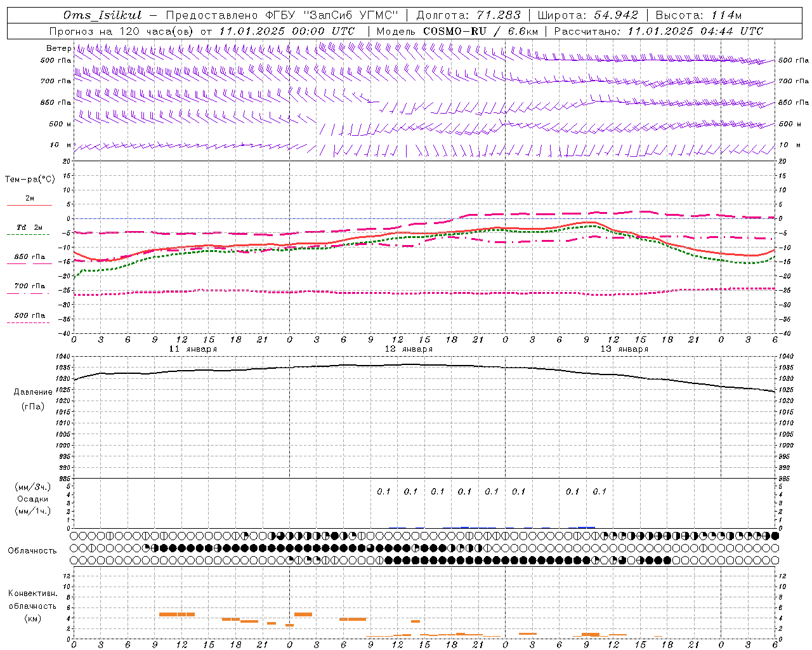
Task: Click 850 гПа wind label on left side
Action: tap(56, 102)
